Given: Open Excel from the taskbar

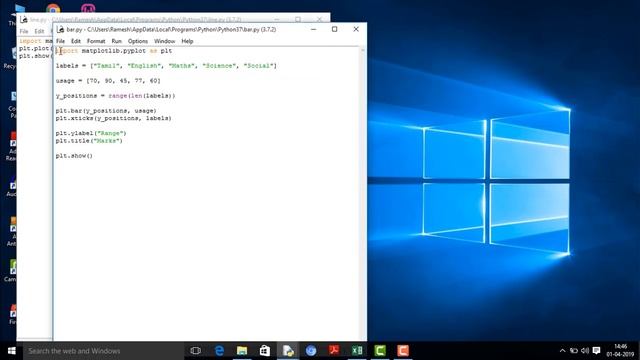Looking at the screenshot, I should [x=357, y=351].
